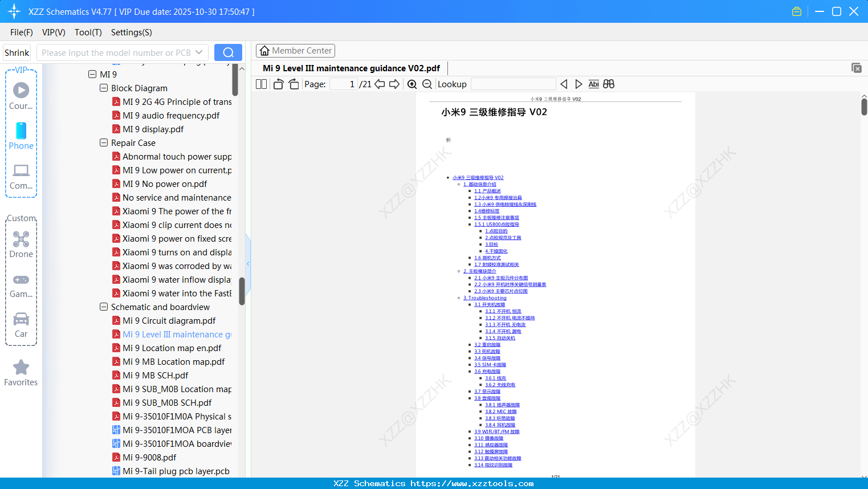Image resolution: width=868 pixels, height=489 pixels.
Task: Rotate page counterclockwise
Action: (x=278, y=84)
